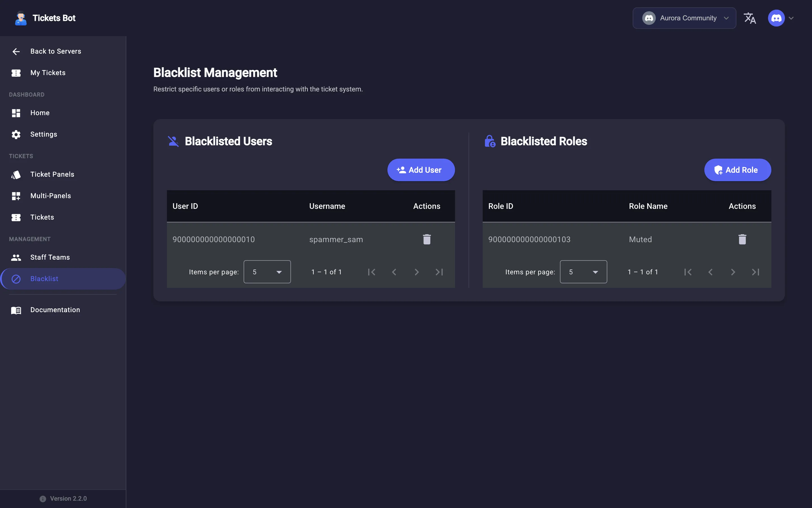Go to previous page of blacklisted roles
Screen dimensions: 812x508
coord(710,272)
